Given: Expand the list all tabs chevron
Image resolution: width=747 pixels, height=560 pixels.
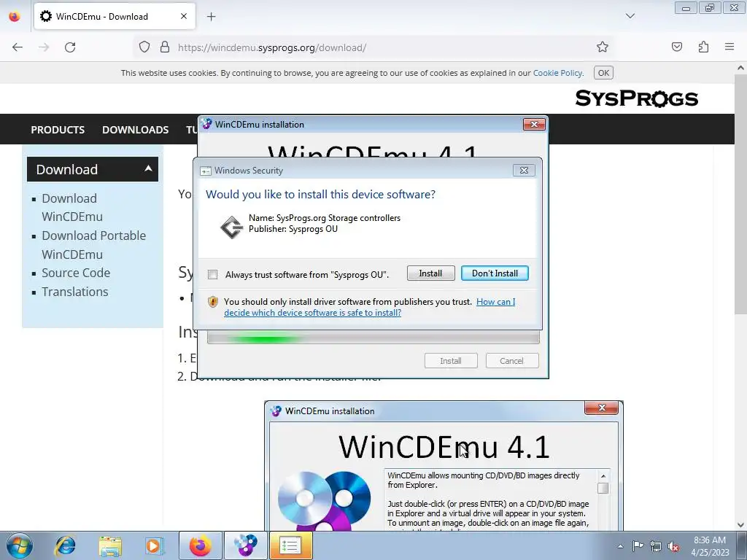Looking at the screenshot, I should coord(630,16).
